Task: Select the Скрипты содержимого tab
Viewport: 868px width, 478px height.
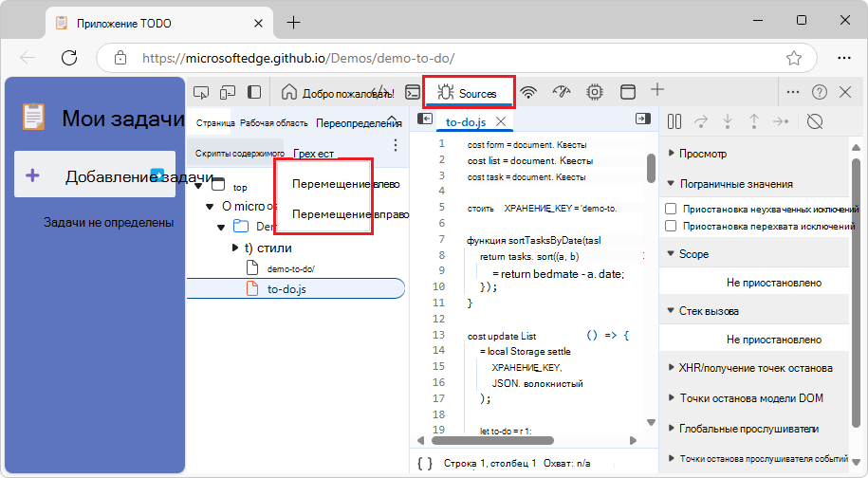Action: 240,154
